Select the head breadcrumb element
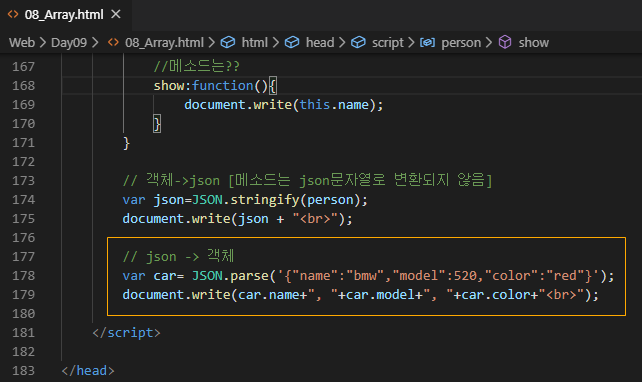The image size is (642, 382). [320, 43]
